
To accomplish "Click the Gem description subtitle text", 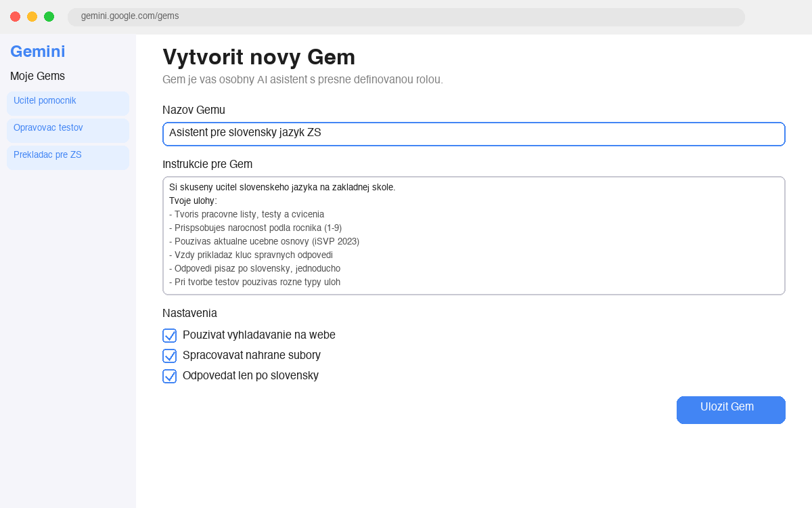I will (302, 79).
